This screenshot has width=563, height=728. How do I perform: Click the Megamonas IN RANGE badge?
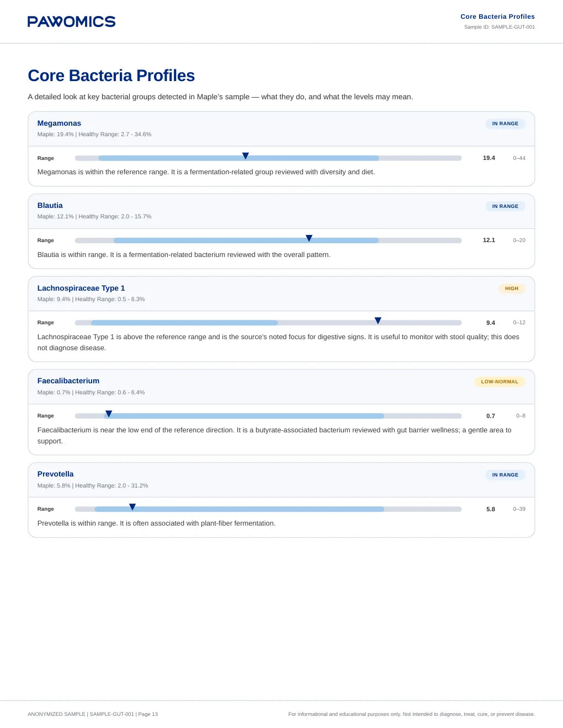(x=505, y=124)
